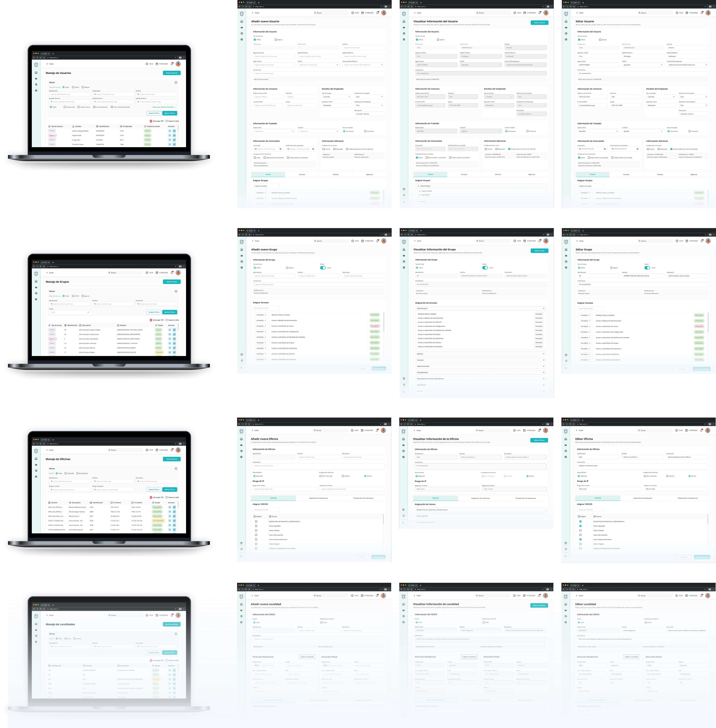Click the settings gear on Añadir nuevo Grupo sidebar
The image size is (716, 728).
tap(242, 267)
